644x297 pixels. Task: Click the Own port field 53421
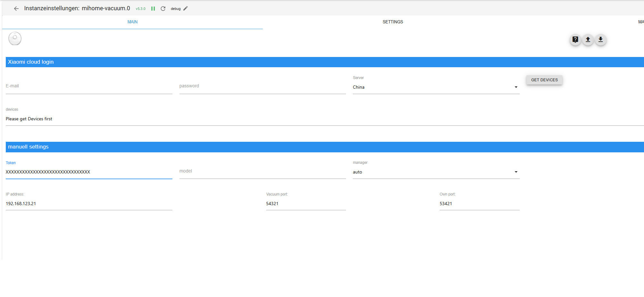click(x=480, y=204)
